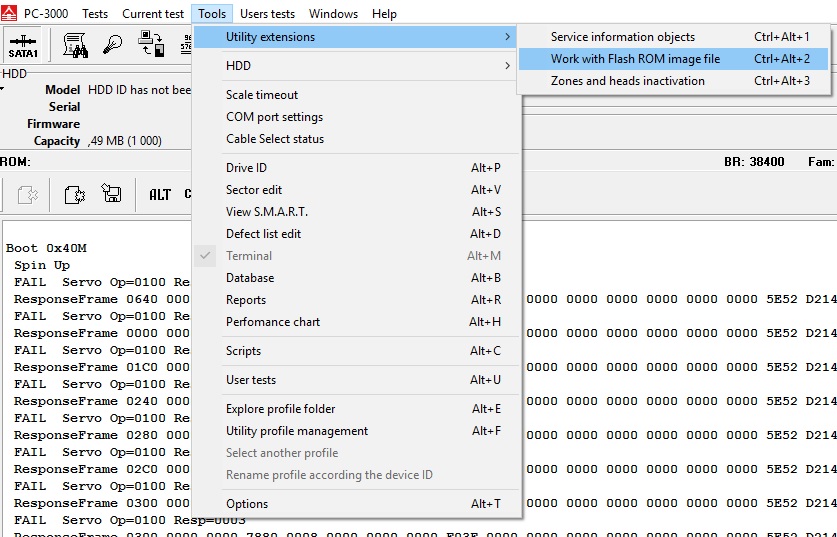The width and height of the screenshot is (837, 537).
Task: Click the PC-3000 application logo icon
Action: 9,13
